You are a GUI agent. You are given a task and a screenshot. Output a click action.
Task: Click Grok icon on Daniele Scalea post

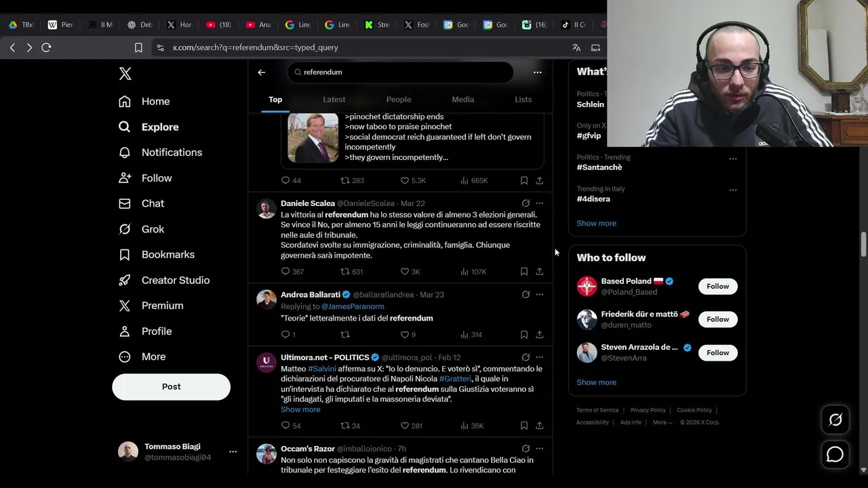(526, 203)
